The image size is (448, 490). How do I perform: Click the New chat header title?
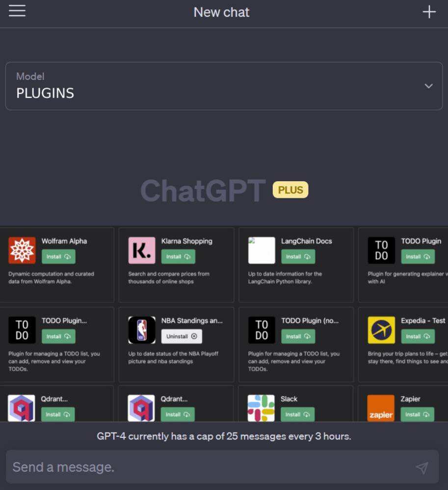[x=221, y=12]
